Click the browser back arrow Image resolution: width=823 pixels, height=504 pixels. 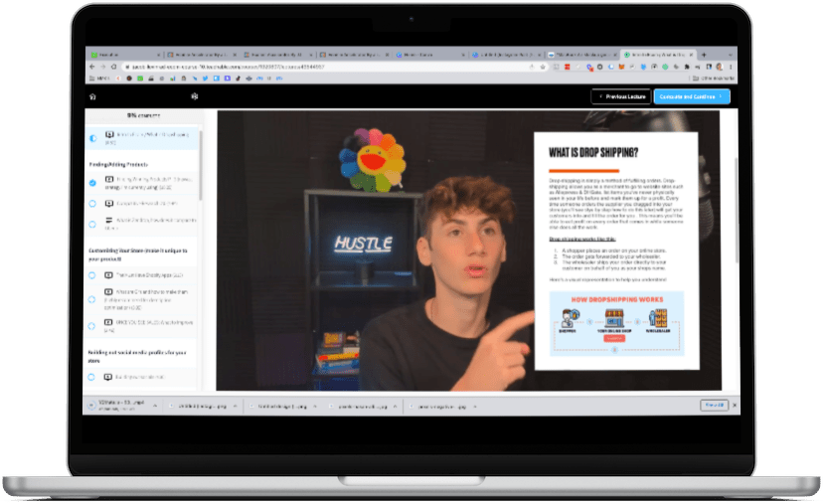coord(92,67)
